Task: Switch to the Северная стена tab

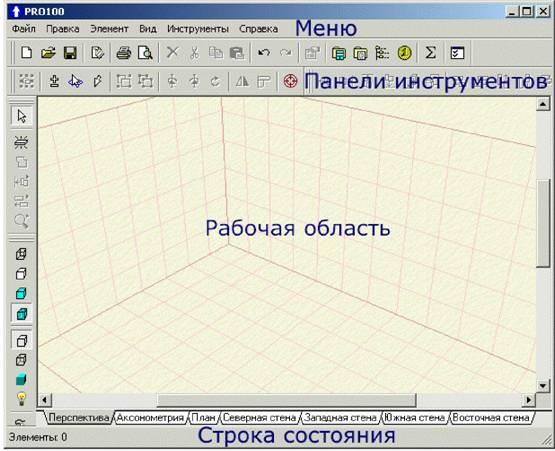Action: click(x=259, y=418)
